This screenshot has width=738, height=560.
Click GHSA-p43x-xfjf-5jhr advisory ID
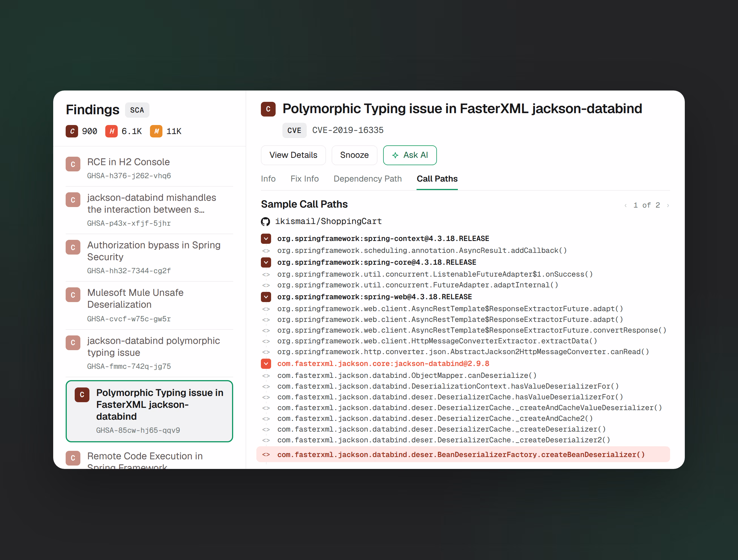pos(129,223)
